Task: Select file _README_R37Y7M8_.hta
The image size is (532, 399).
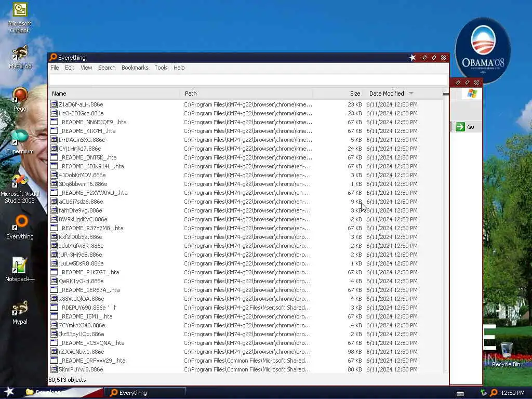Action: click(x=91, y=228)
